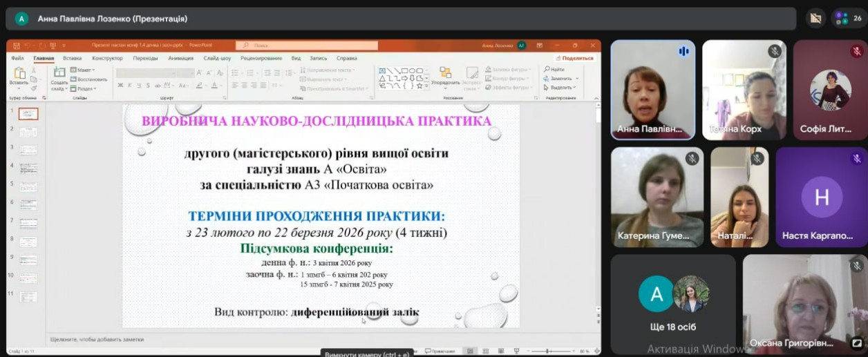868x357 pixels.
Task: Click the Поделиться share button
Action: [x=576, y=58]
